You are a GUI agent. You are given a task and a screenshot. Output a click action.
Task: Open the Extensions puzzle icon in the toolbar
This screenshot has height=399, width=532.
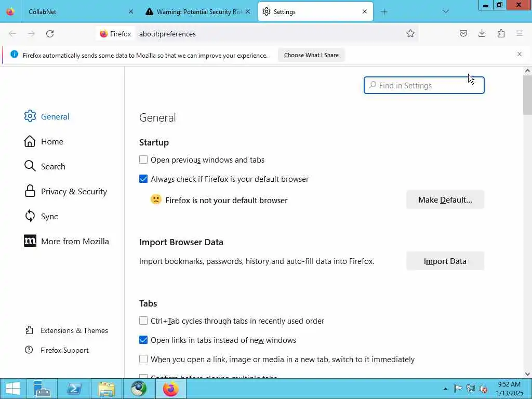point(501,33)
